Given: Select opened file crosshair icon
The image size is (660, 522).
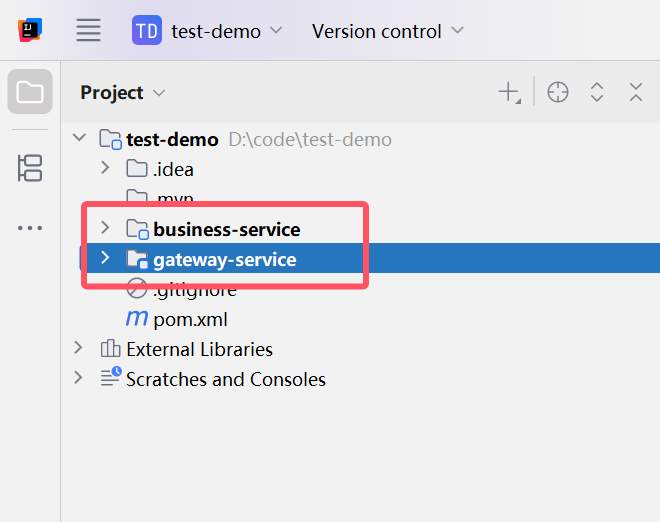Looking at the screenshot, I should tap(558, 93).
